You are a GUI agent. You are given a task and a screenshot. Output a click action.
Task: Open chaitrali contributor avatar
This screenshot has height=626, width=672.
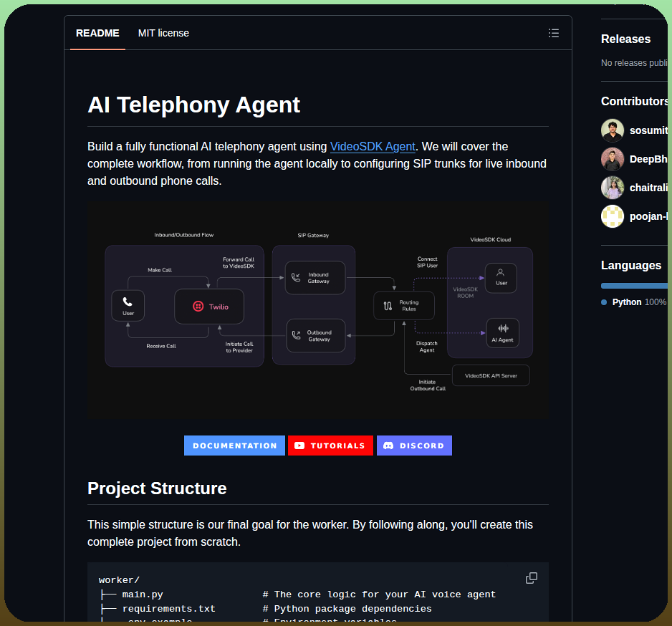pyautogui.click(x=613, y=188)
